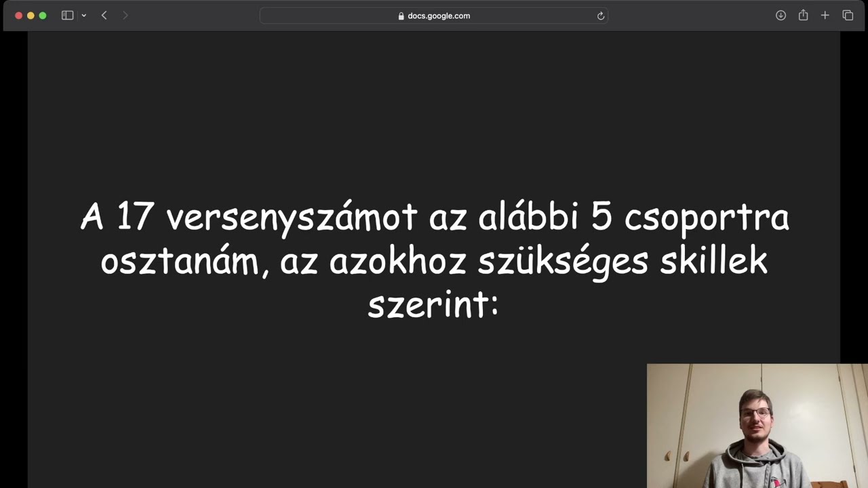868x488 pixels.
Task: Minimize the window using yellow button
Action: [31, 16]
